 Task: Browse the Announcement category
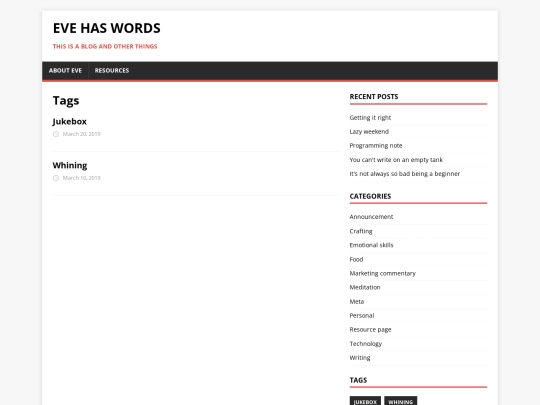coord(371,217)
